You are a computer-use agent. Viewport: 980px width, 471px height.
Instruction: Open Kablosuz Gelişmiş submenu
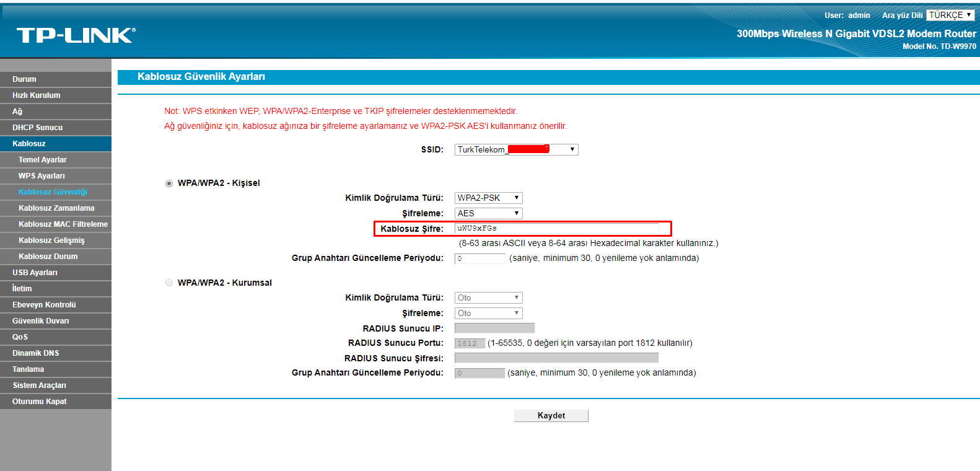point(56,240)
